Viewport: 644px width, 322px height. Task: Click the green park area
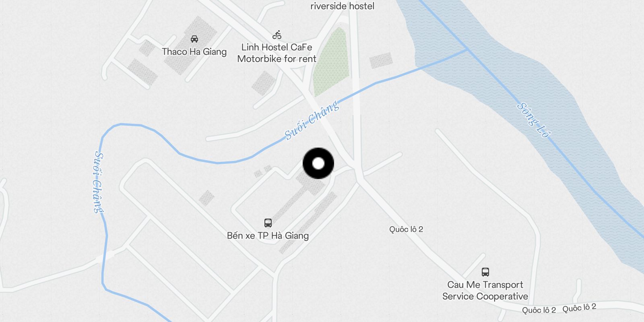(x=332, y=62)
